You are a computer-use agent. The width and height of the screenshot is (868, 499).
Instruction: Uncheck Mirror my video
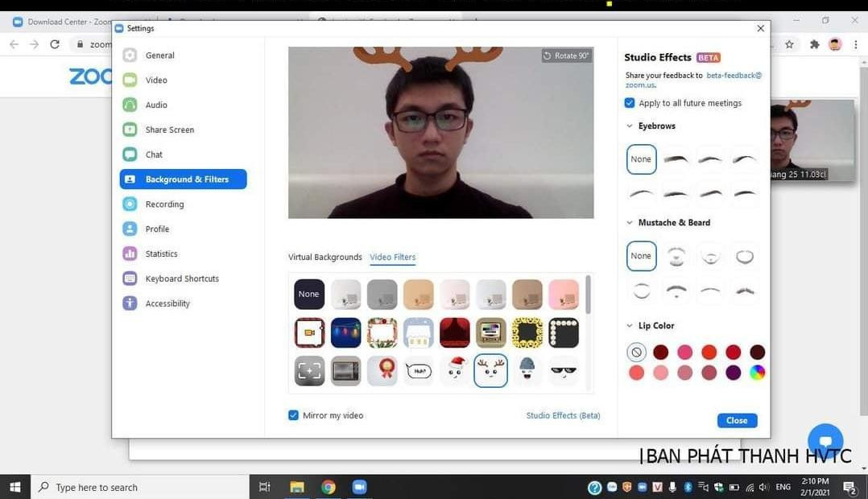pyautogui.click(x=294, y=415)
